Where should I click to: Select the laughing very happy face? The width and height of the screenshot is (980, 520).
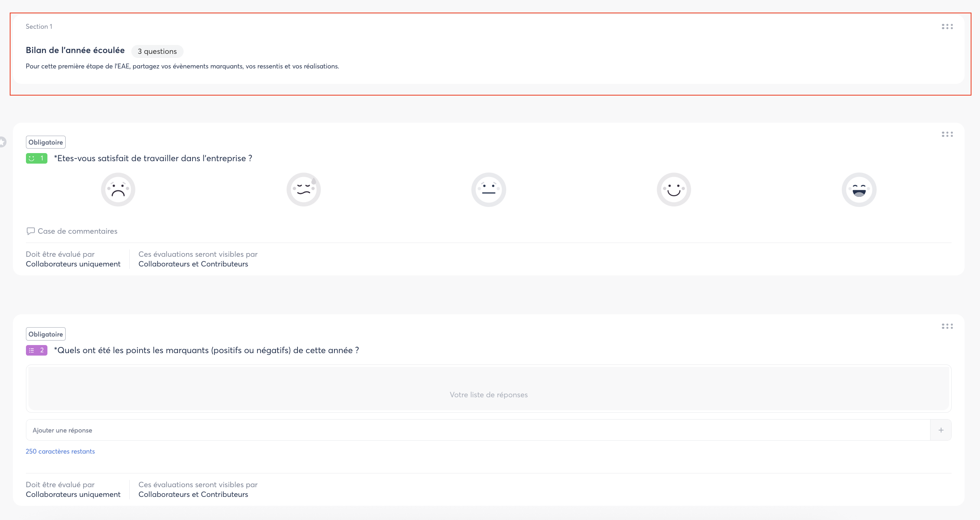click(x=859, y=190)
